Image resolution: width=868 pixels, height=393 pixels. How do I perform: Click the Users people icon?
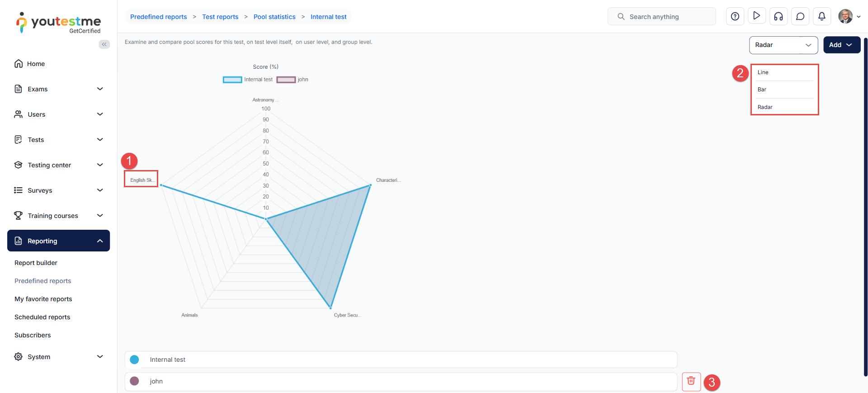tap(19, 114)
